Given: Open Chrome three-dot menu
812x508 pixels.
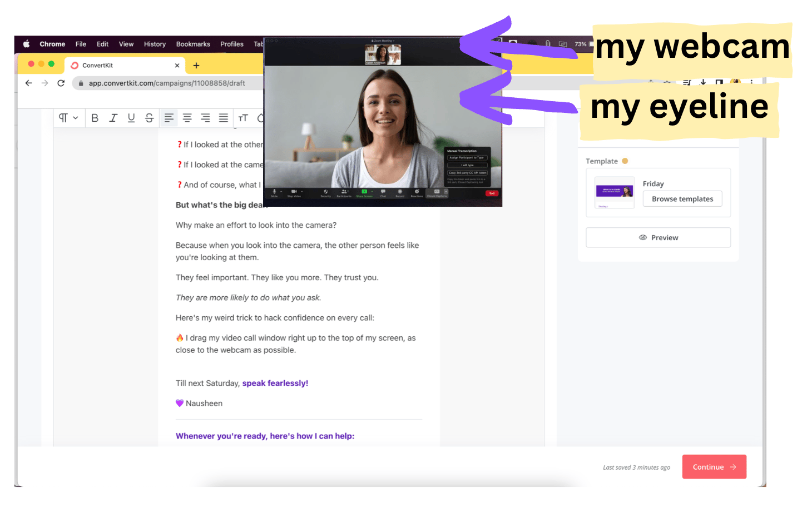Looking at the screenshot, I should pos(751,82).
